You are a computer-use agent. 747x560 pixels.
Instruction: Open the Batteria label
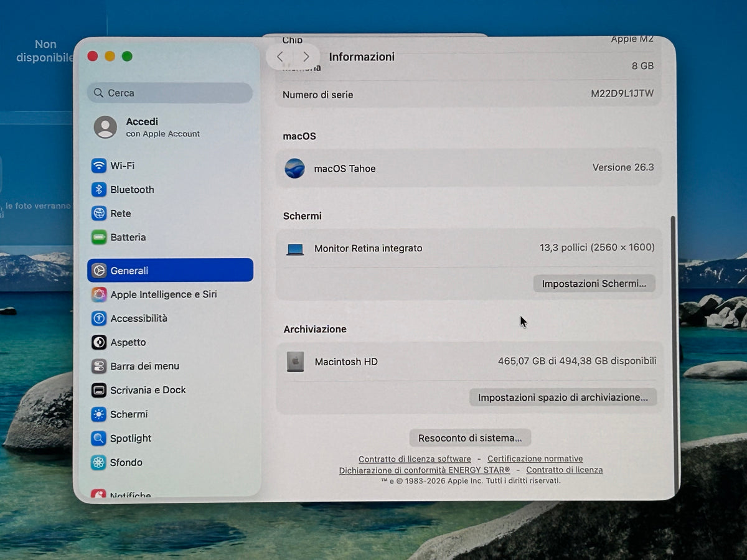128,237
